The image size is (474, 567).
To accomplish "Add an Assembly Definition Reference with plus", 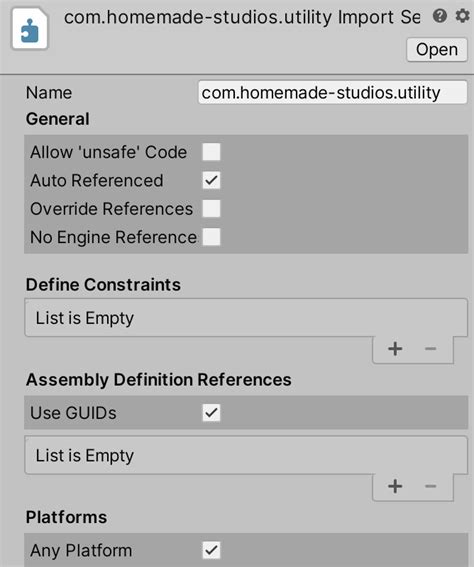I will 395,486.
